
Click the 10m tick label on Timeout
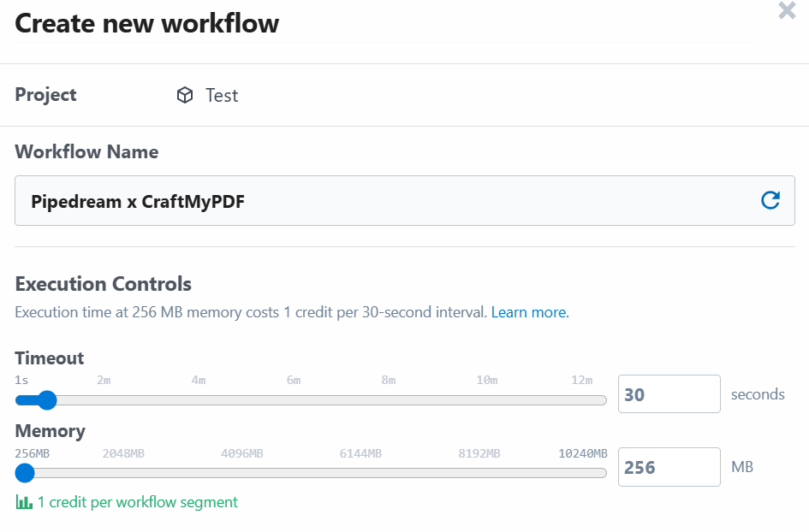[487, 380]
